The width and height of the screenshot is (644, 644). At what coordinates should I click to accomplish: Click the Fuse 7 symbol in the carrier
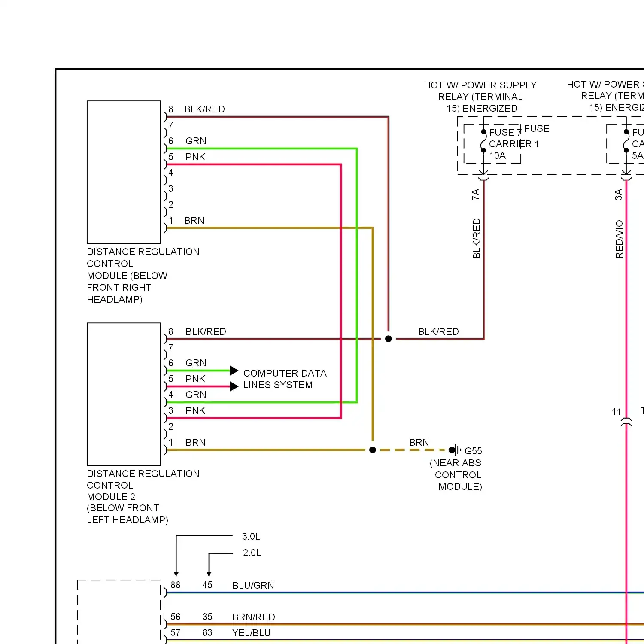click(483, 141)
